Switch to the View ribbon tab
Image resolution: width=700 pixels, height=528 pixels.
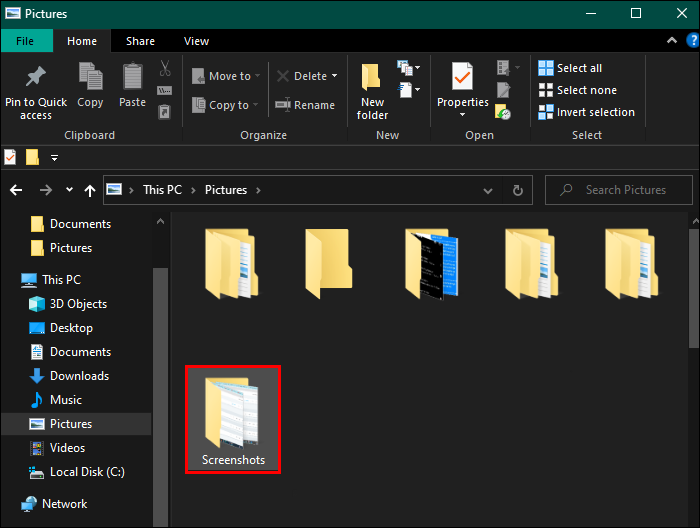196,41
